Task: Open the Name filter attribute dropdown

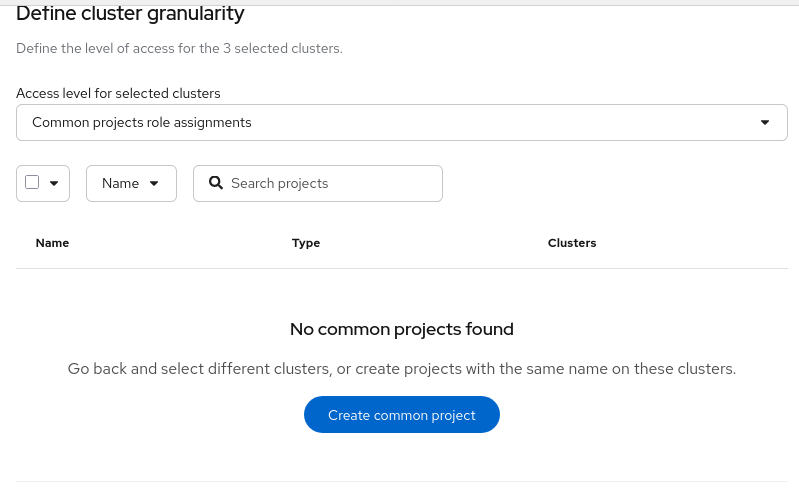Action: pos(131,183)
